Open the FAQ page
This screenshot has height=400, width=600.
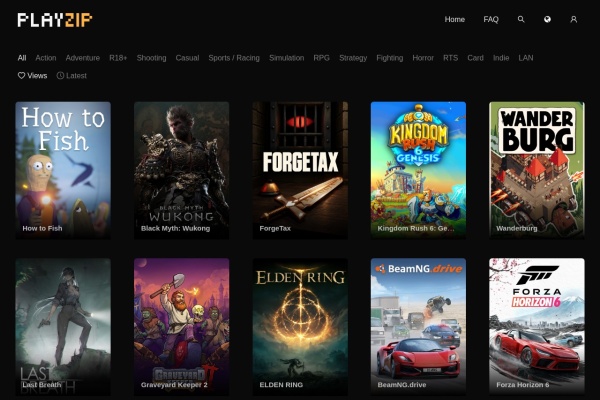pos(491,19)
